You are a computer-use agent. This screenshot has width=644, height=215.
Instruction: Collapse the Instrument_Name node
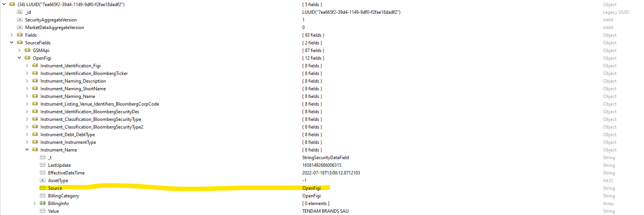pyautogui.click(x=27, y=150)
